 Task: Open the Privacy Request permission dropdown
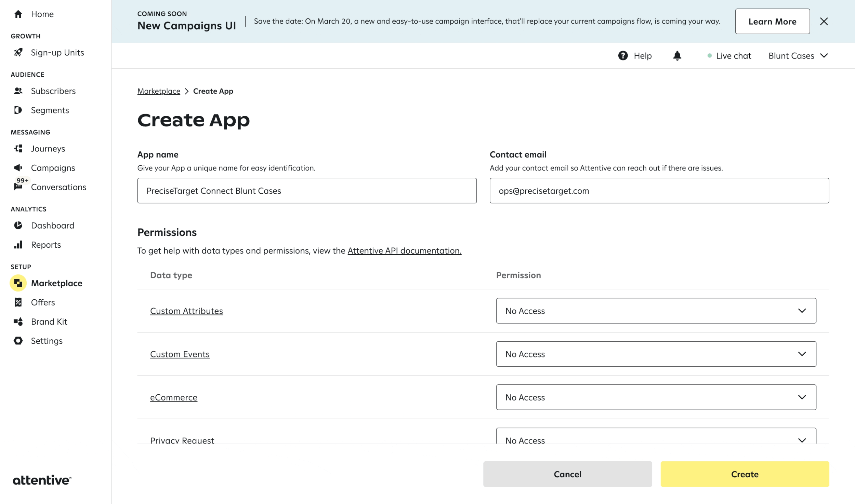(656, 436)
